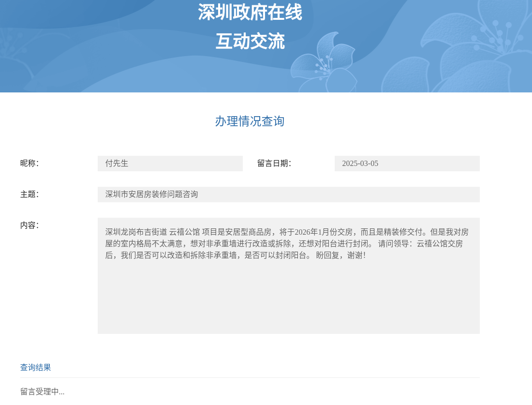Click the nickname field showing 付先生

(170, 163)
